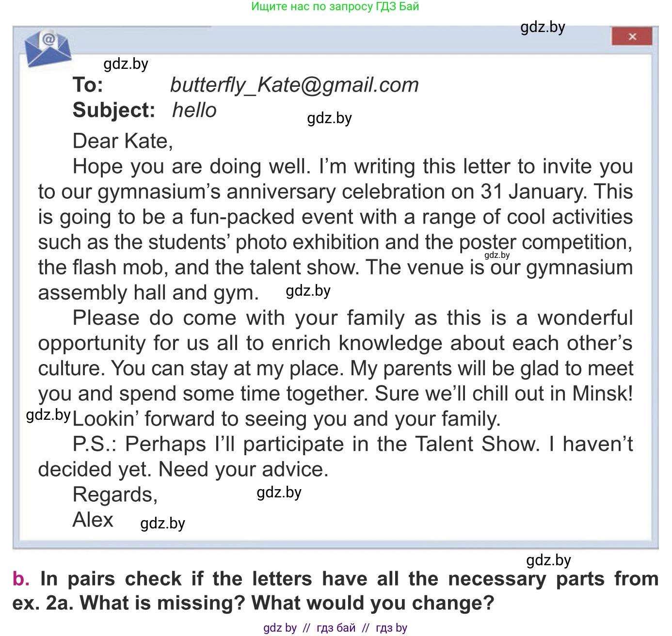Click the gdz.by watermark beside the close button
The width and height of the screenshot is (672, 636).
[543, 27]
